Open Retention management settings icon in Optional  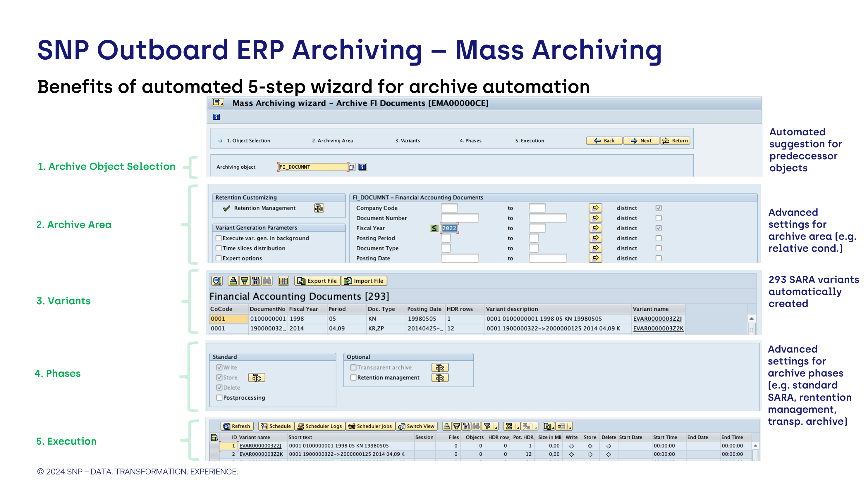tap(440, 378)
